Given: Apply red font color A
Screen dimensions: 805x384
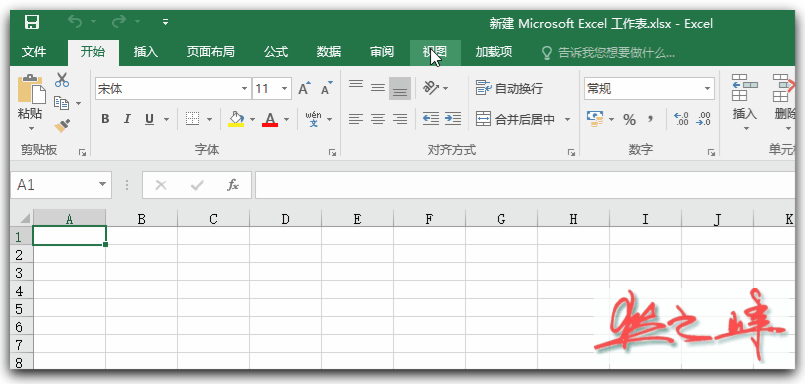Looking at the screenshot, I should (x=270, y=119).
